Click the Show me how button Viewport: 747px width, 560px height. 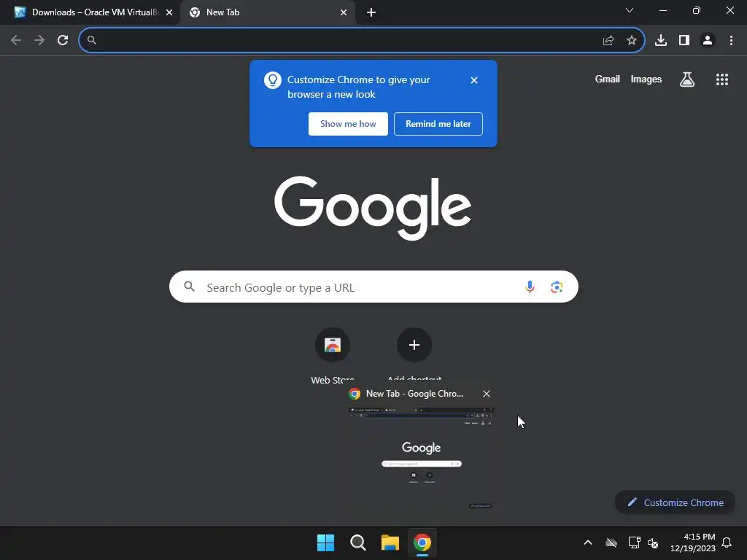(348, 124)
